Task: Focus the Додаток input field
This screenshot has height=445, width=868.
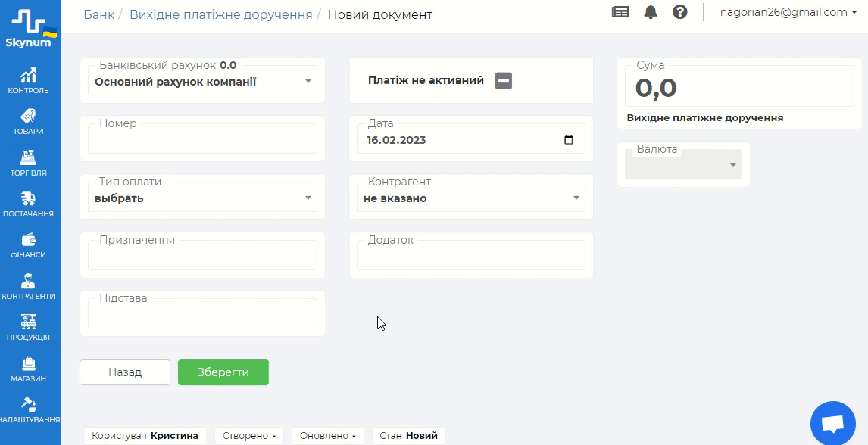Action: point(471,255)
